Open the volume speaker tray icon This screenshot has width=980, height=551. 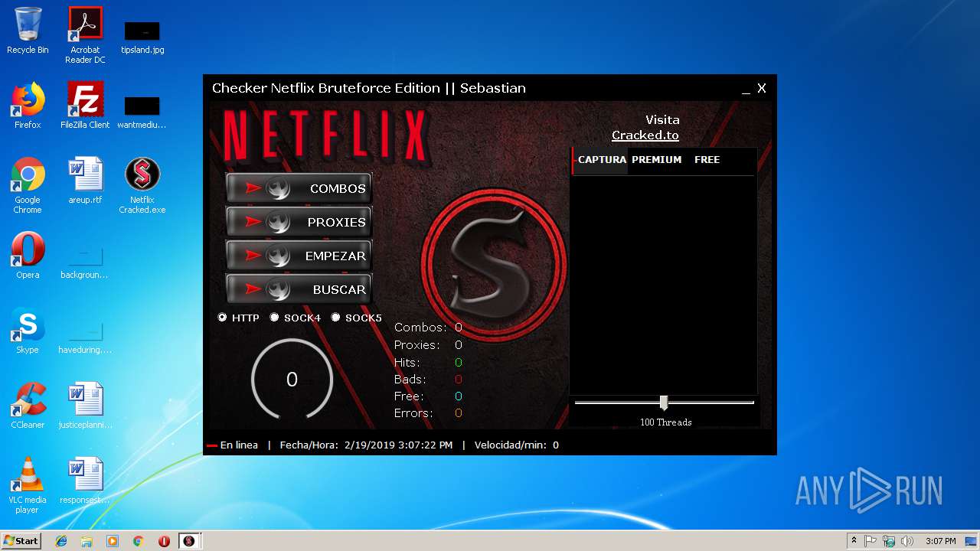[x=907, y=541]
